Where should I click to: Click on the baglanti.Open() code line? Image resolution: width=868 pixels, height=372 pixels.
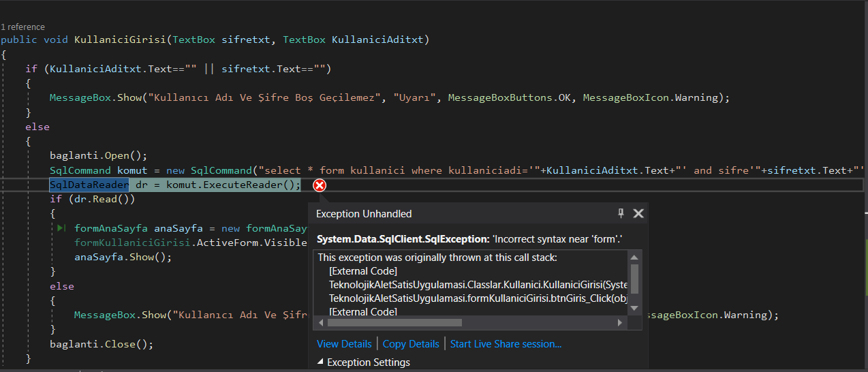pos(98,155)
